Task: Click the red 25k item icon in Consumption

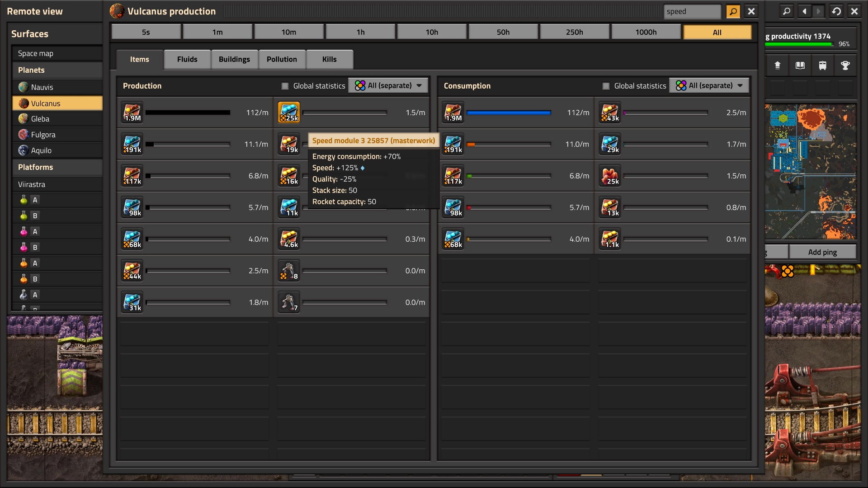Action: coord(610,176)
